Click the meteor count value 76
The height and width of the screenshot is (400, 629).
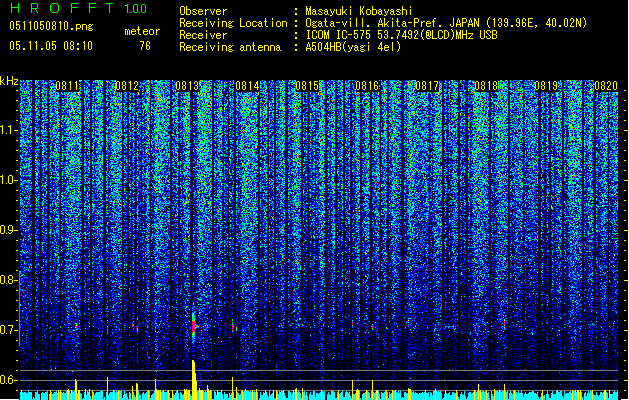(x=145, y=46)
